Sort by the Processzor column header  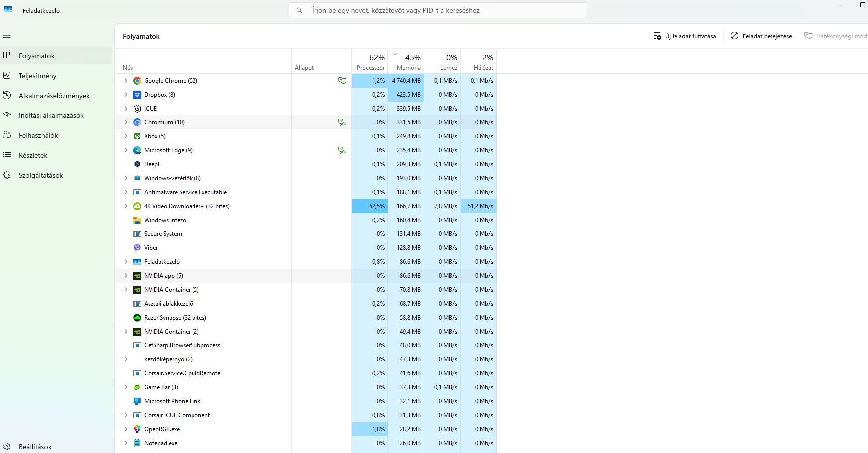coord(370,61)
